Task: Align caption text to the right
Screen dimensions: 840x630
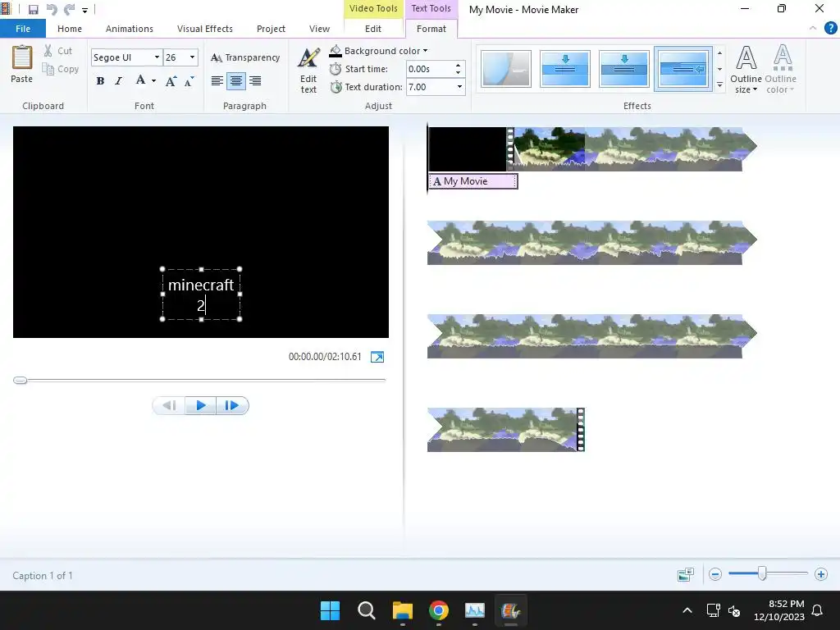Action: (255, 81)
